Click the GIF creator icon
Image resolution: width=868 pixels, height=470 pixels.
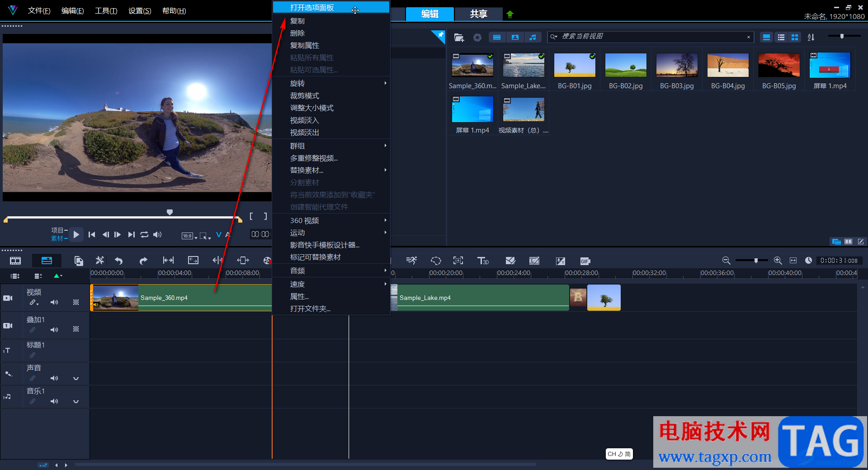click(585, 261)
